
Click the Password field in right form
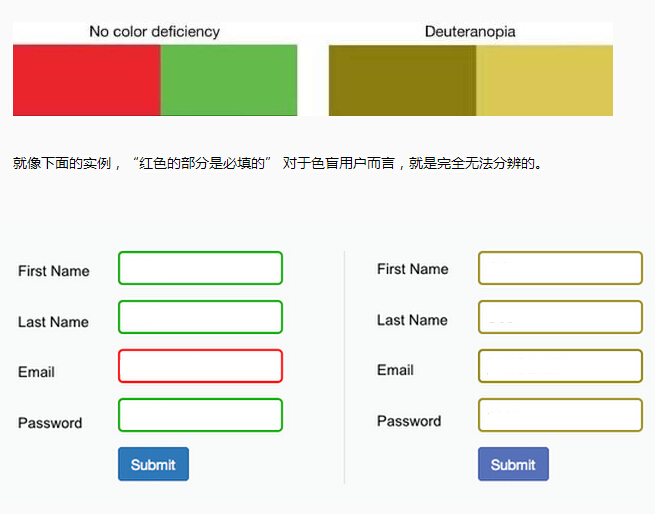tap(560, 415)
